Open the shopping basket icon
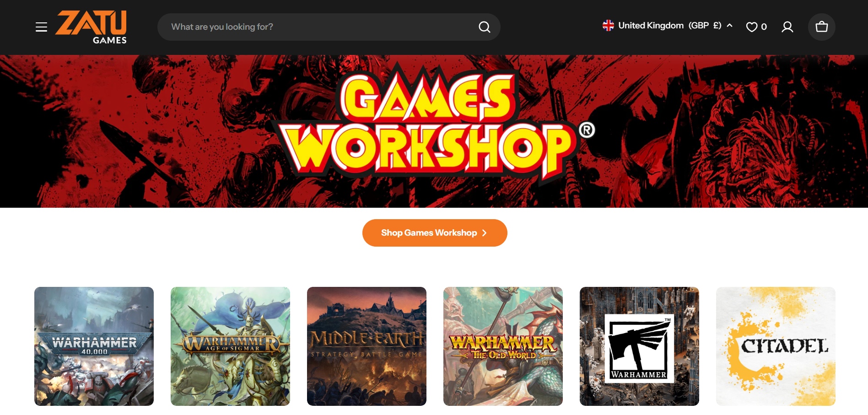Screen dimensions: 868x415 pos(821,27)
